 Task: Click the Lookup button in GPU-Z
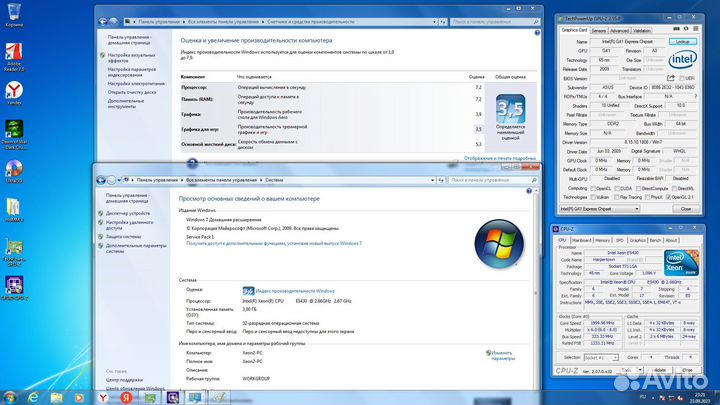point(682,41)
